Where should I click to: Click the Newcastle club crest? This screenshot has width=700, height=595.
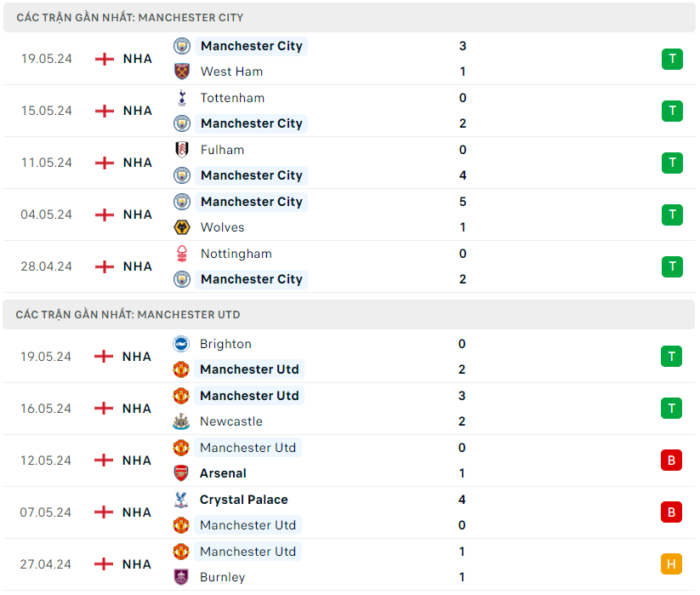pos(180,421)
